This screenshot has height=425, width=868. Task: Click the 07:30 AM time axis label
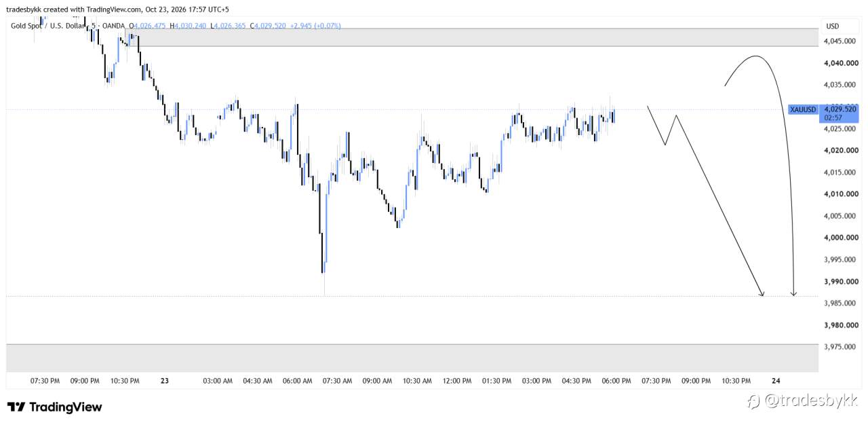pyautogui.click(x=338, y=381)
